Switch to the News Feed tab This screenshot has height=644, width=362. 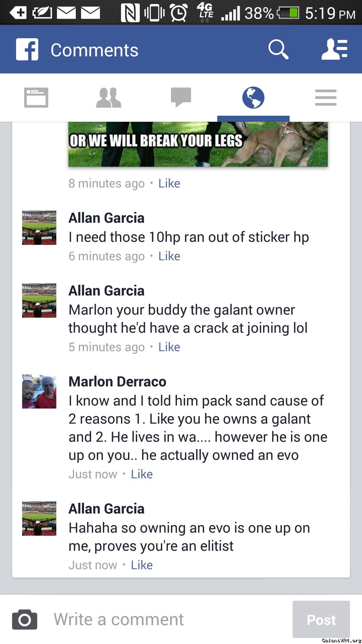point(36,98)
